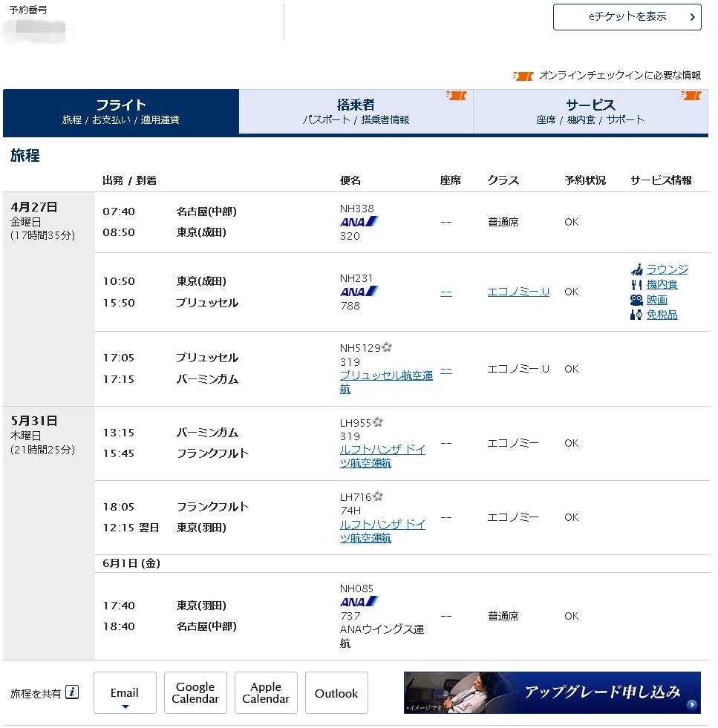Screen dimensions: 718x728
Task: Click the 4月27日 date cell
Action: pos(49,299)
